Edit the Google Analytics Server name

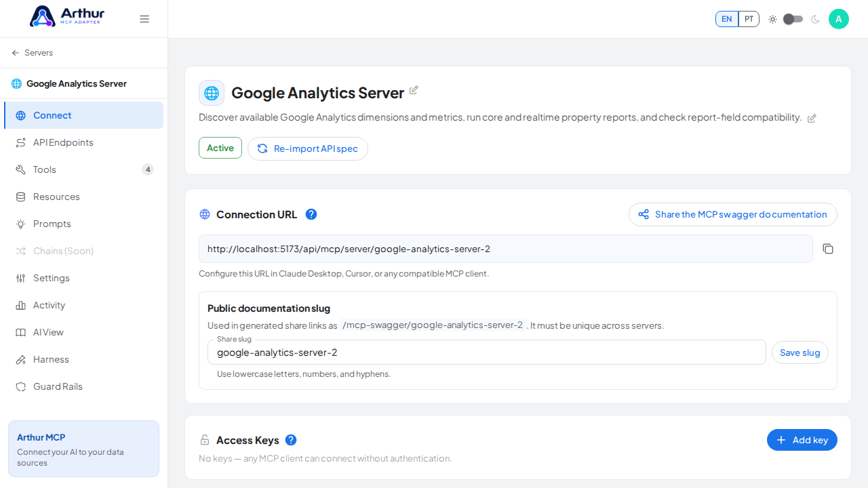[414, 90]
